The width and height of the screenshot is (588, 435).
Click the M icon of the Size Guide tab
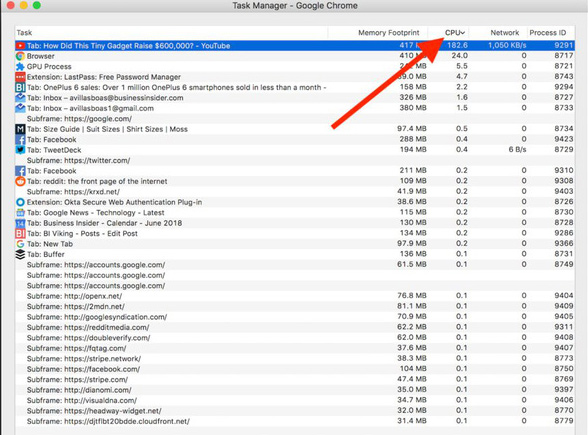pos(20,129)
